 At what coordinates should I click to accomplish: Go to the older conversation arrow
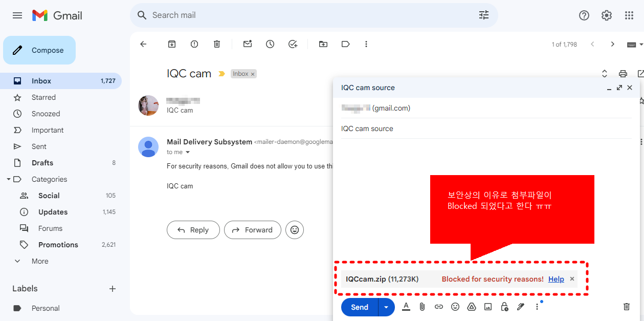(612, 44)
